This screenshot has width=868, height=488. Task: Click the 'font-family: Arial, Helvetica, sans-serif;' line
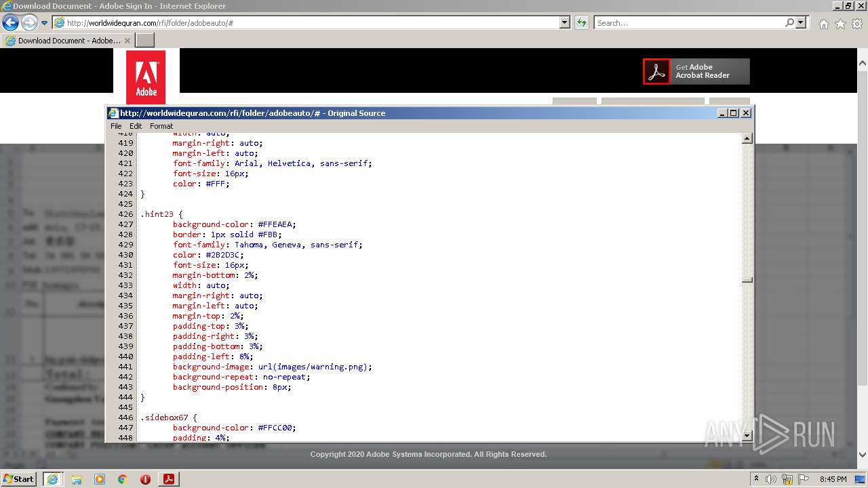[x=272, y=163]
